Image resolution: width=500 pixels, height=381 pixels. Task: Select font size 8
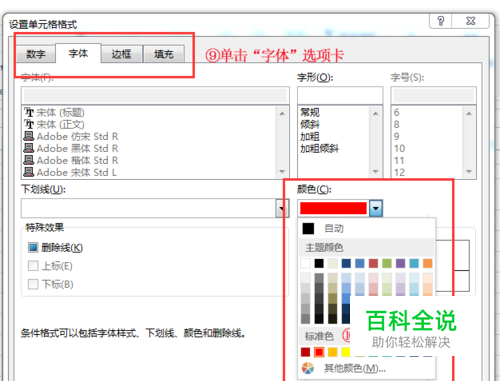396,125
